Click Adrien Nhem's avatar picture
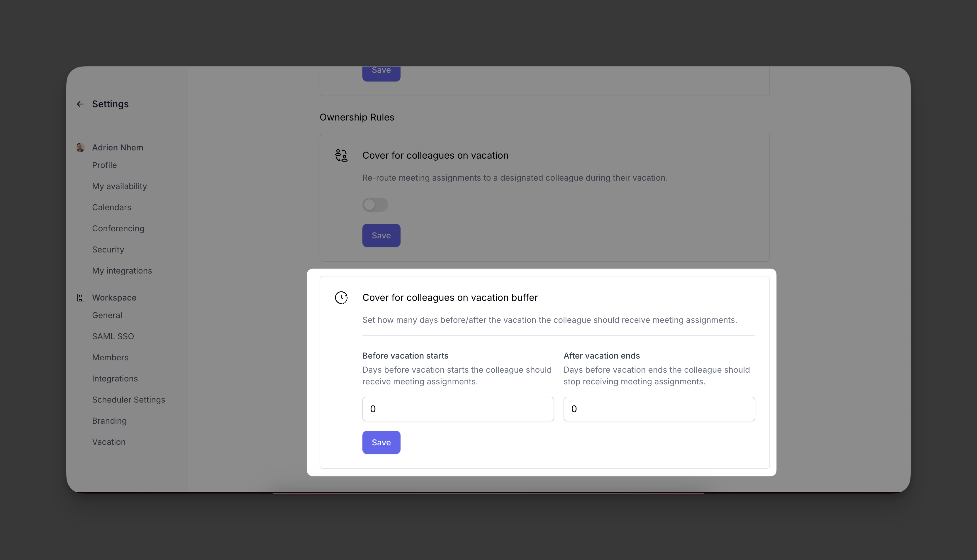The image size is (977, 560). coord(80,147)
